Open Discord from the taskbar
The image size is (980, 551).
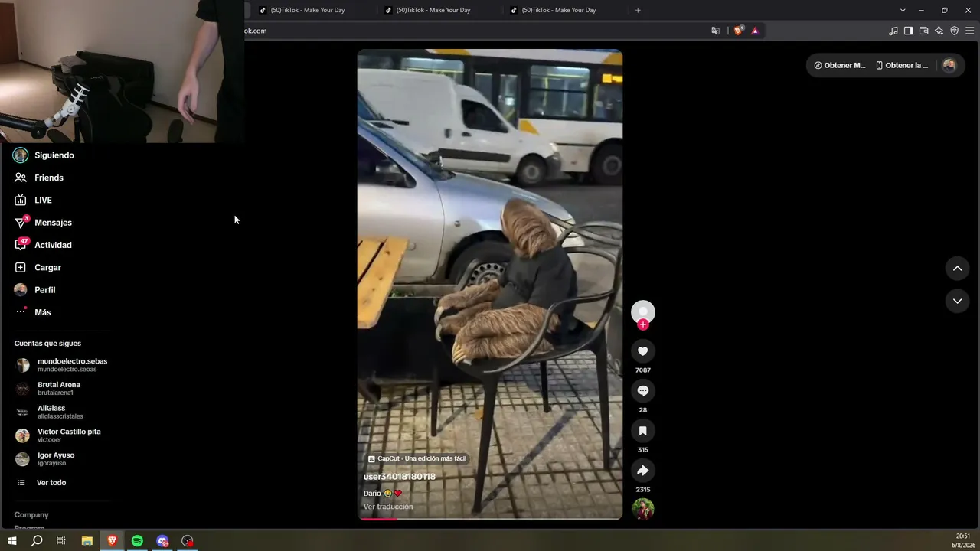pos(162,541)
